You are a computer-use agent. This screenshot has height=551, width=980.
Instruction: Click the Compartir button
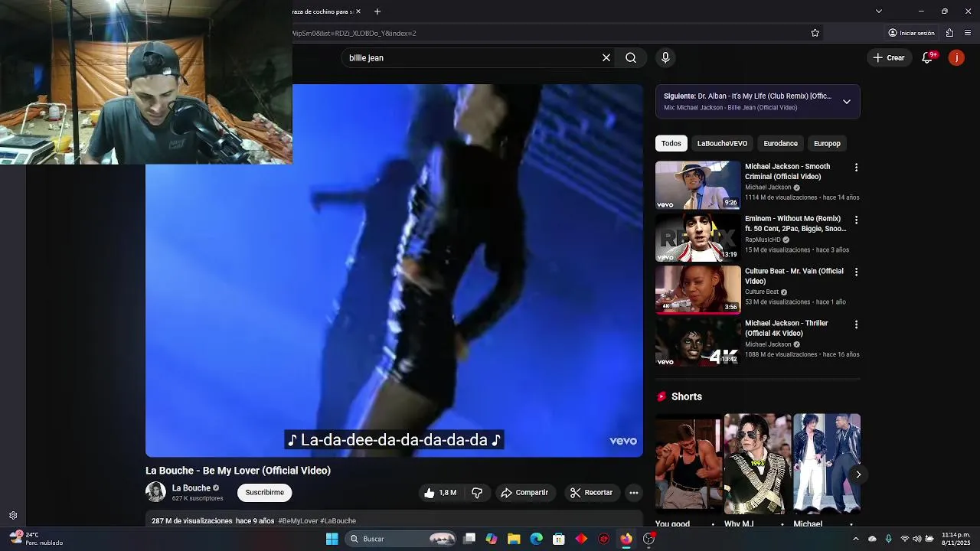[x=524, y=493]
